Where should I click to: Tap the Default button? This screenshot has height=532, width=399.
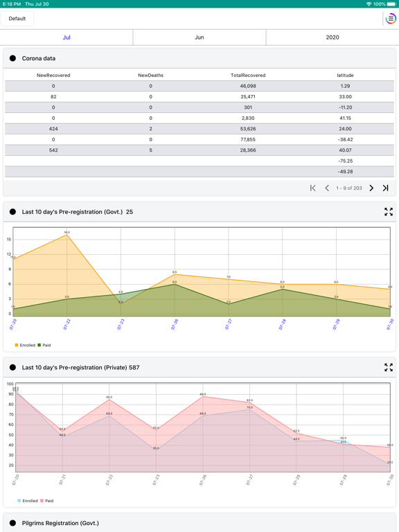click(17, 18)
